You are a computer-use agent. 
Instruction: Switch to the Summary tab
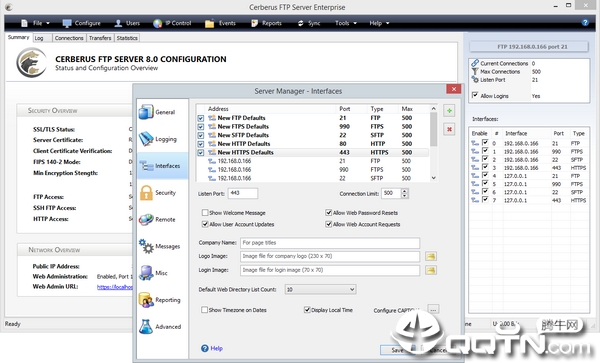(x=18, y=37)
